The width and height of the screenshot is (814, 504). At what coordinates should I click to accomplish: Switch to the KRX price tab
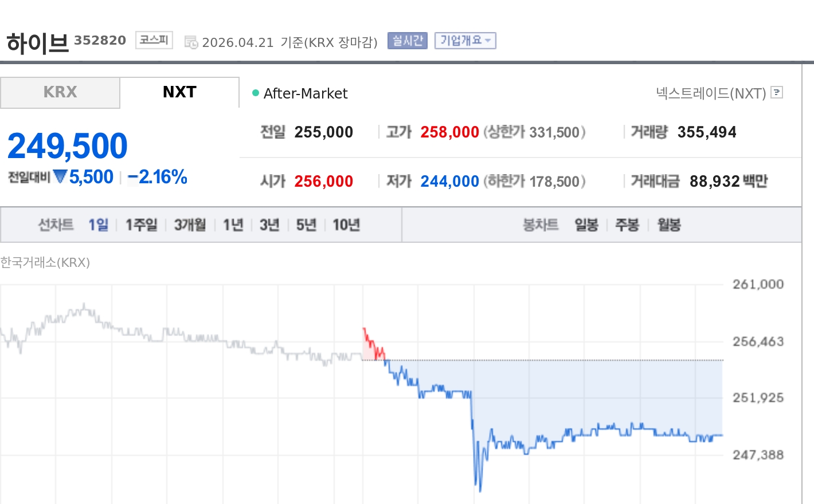[59, 92]
